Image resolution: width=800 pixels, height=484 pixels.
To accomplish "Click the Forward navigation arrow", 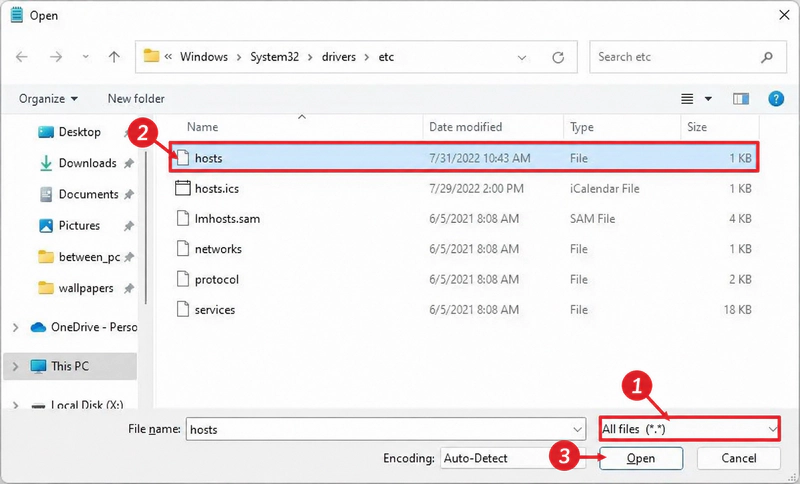I will (x=56, y=57).
